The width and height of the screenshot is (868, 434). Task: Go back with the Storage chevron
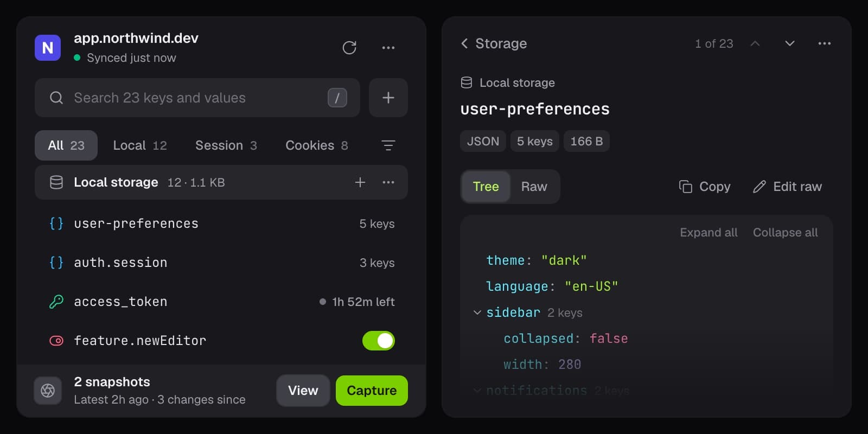pyautogui.click(x=464, y=43)
